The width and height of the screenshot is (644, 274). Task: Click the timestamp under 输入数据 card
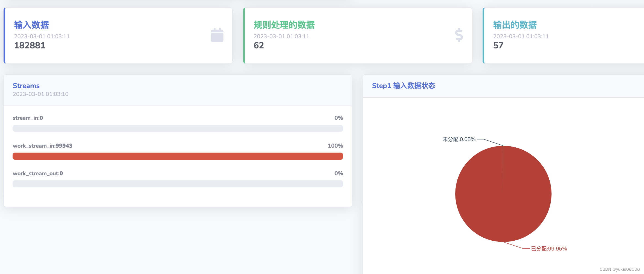[x=42, y=36]
